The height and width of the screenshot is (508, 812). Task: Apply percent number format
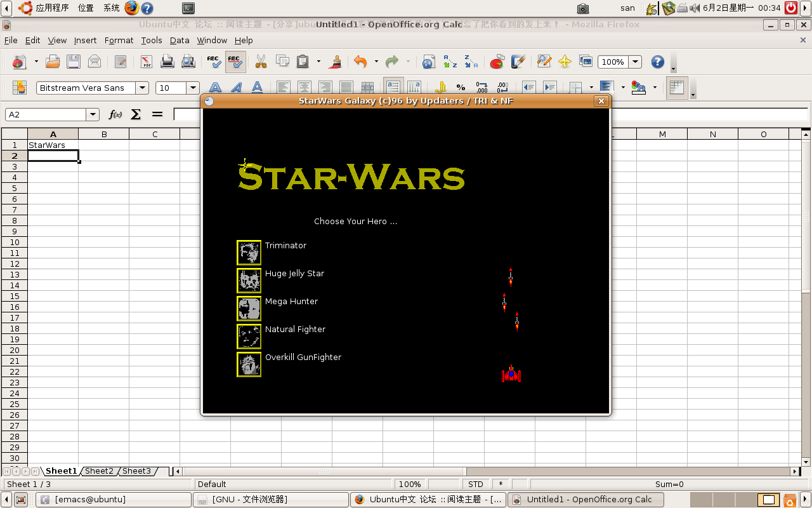[461, 88]
